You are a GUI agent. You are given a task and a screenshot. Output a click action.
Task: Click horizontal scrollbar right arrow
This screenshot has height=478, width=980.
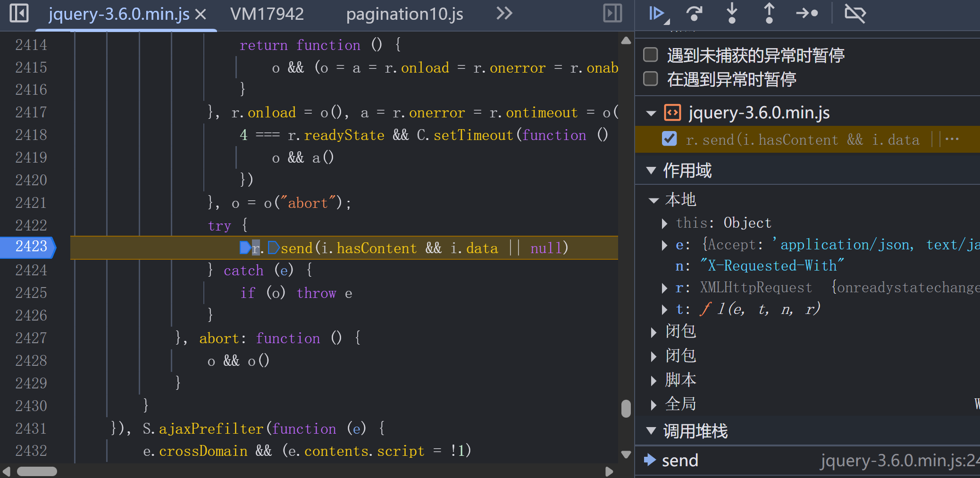609,471
